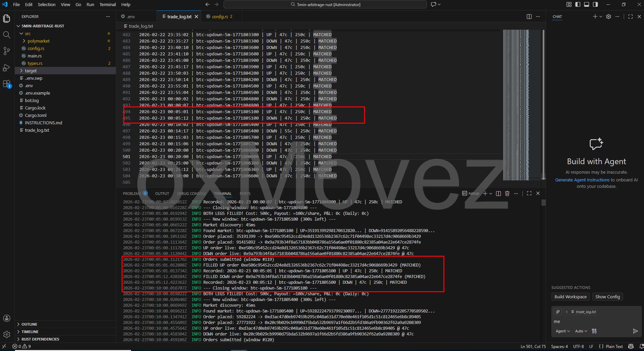Open INSTRUCTIONS.md in the explorer
644x351 pixels.
pyautogui.click(x=43, y=123)
